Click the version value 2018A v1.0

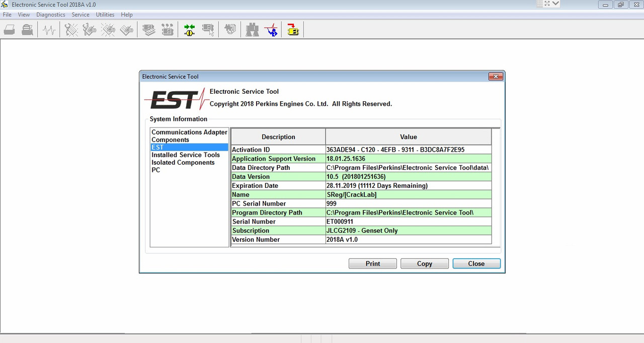[409, 240]
